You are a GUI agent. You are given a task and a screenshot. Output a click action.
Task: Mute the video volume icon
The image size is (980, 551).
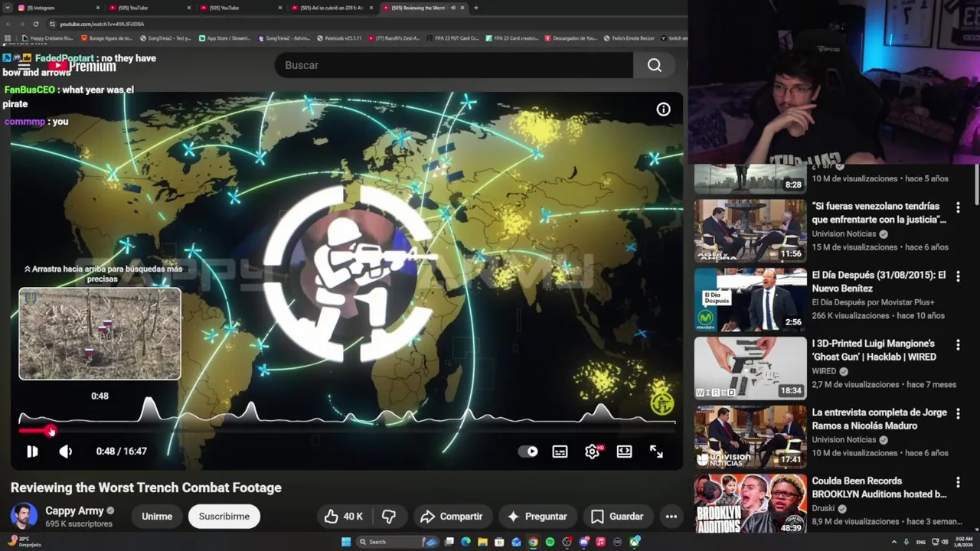click(x=66, y=452)
